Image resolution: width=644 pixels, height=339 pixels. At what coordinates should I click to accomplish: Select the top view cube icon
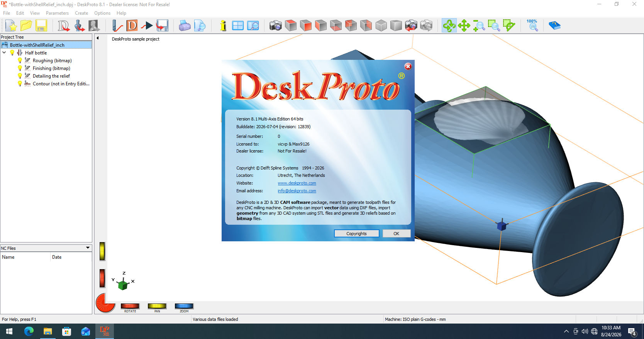291,26
